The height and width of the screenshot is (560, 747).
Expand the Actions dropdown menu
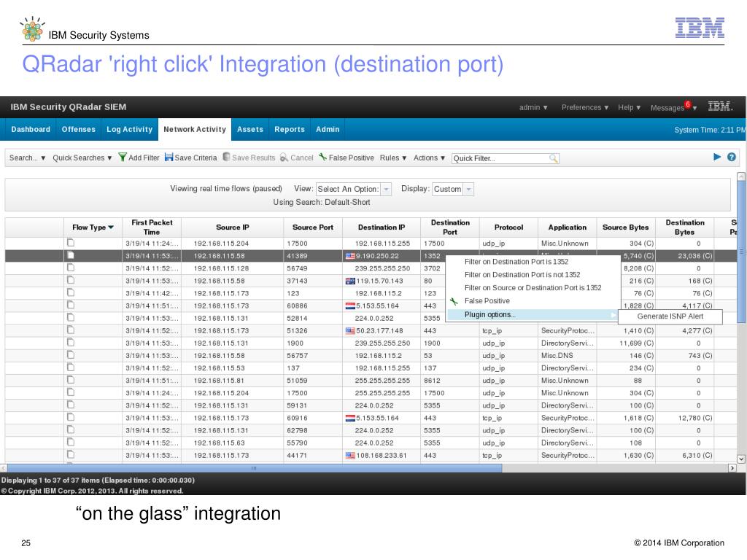tap(429, 157)
